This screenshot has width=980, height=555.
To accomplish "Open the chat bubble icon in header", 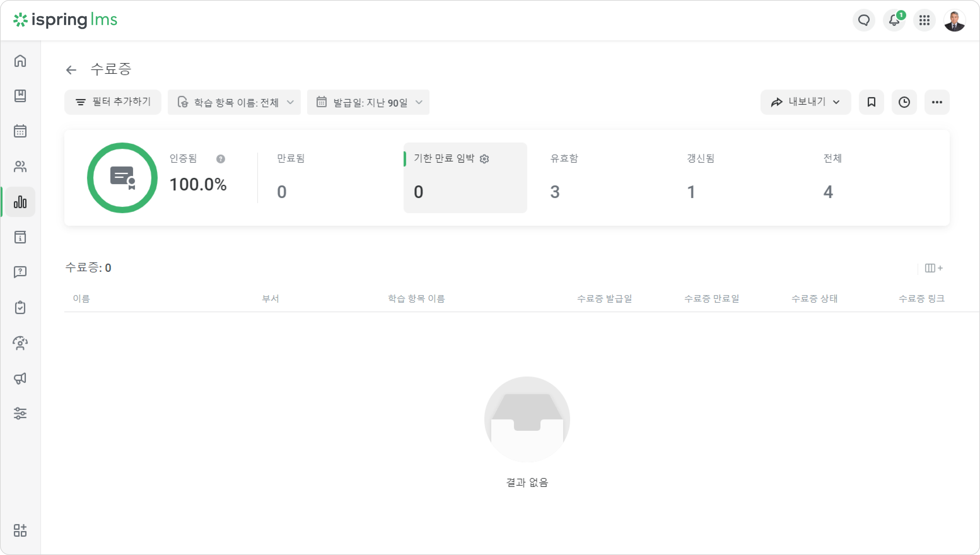I will click(x=864, y=20).
